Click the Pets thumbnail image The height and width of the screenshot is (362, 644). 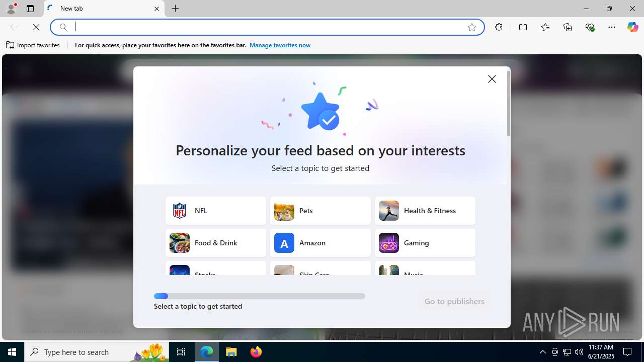click(x=284, y=211)
